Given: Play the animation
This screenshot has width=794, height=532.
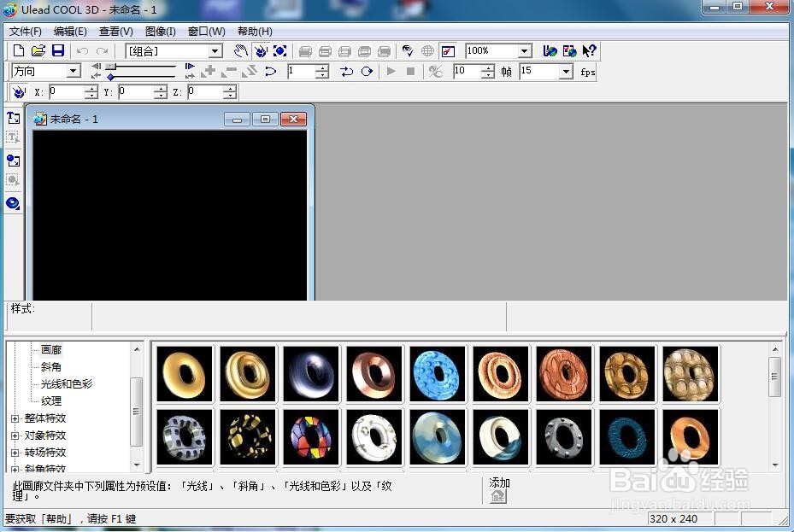Looking at the screenshot, I should pyautogui.click(x=391, y=72).
